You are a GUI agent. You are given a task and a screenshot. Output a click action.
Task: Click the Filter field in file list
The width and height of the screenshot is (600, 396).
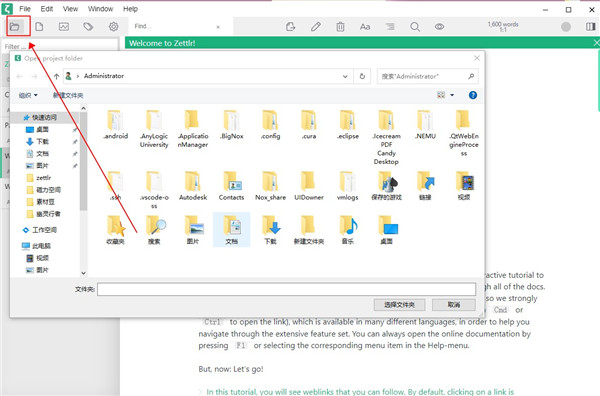click(60, 46)
